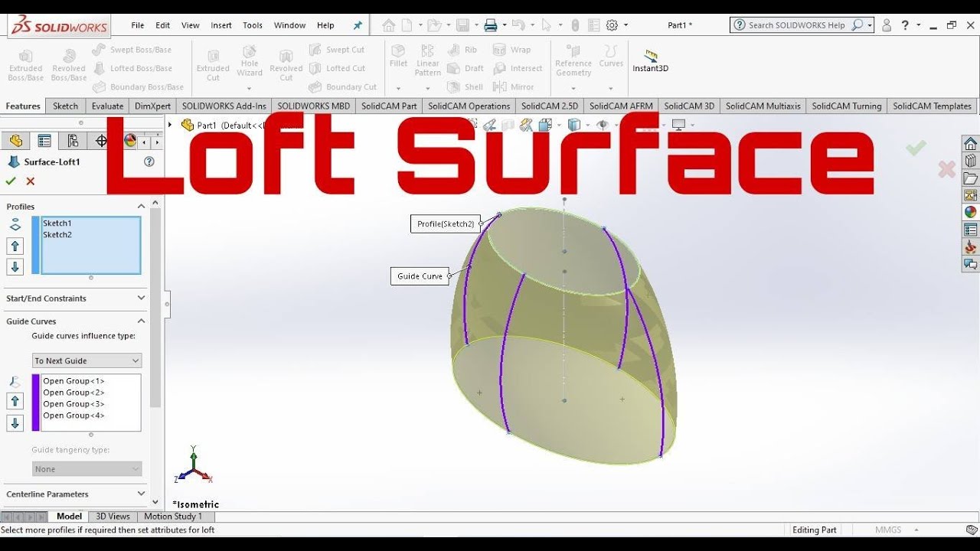The height and width of the screenshot is (551, 980).
Task: Open Custom Properties in task pane
Action: 970,230
